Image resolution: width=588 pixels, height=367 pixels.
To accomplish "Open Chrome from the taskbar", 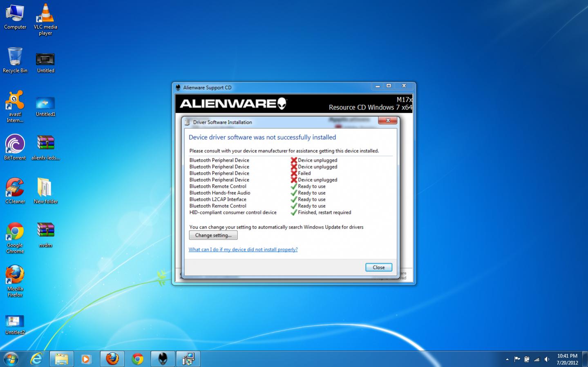I will click(x=138, y=359).
